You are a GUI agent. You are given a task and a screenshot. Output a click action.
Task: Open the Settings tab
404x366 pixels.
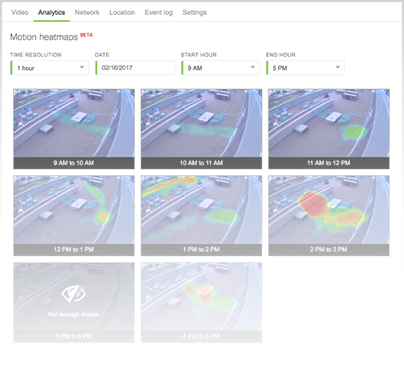pyautogui.click(x=194, y=13)
